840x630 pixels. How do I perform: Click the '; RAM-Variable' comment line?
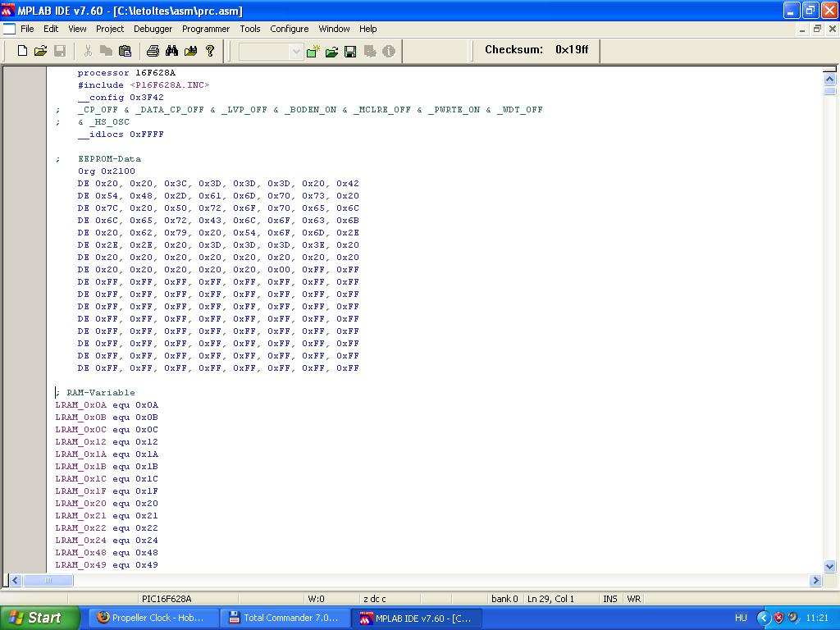(95, 393)
